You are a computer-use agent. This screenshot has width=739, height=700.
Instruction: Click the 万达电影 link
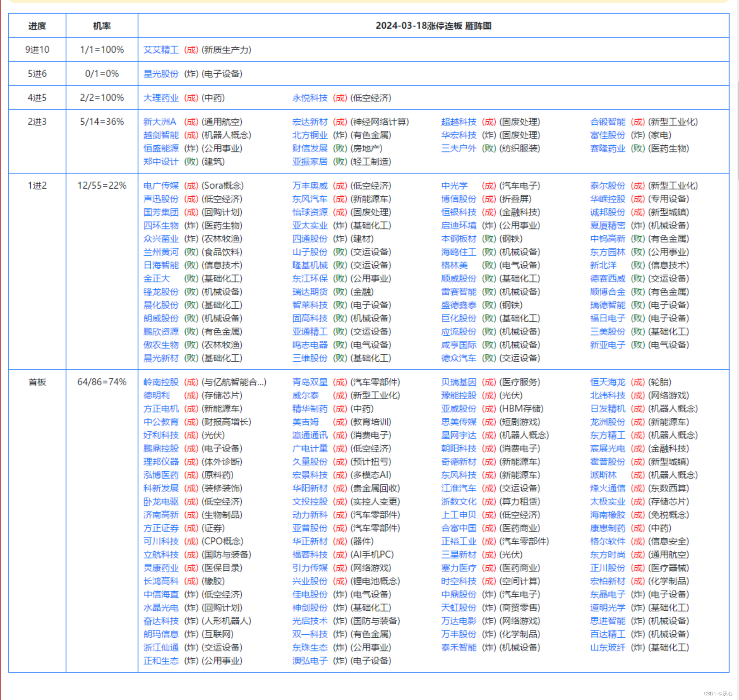[x=459, y=621]
